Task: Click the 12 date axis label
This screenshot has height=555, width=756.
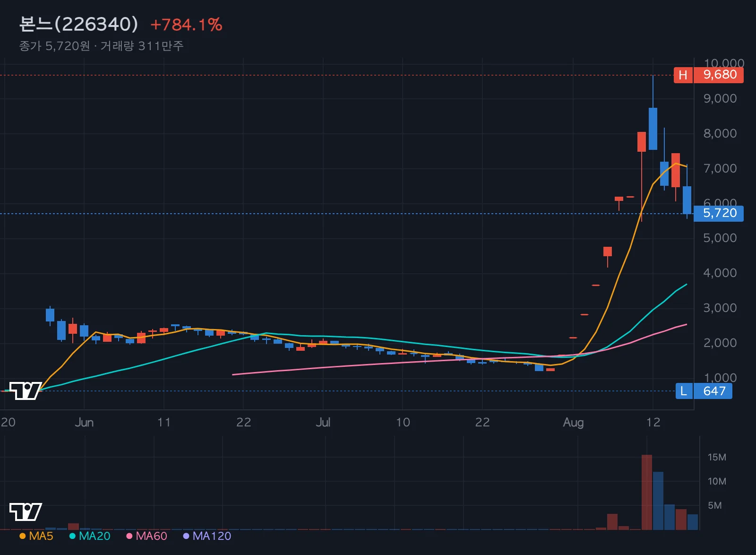Action: [653, 422]
